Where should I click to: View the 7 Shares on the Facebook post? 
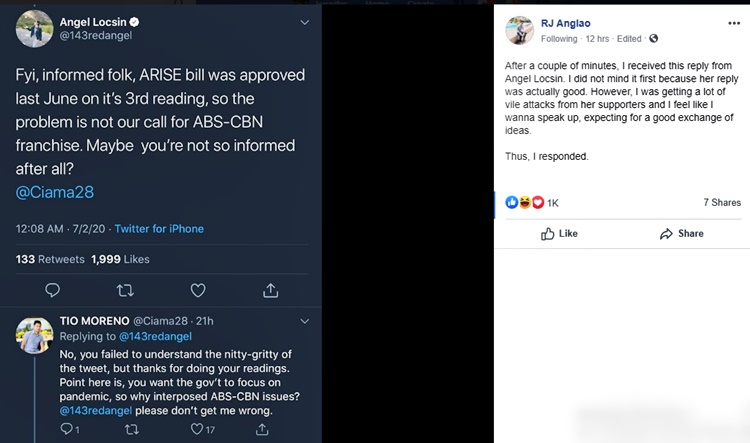(721, 203)
